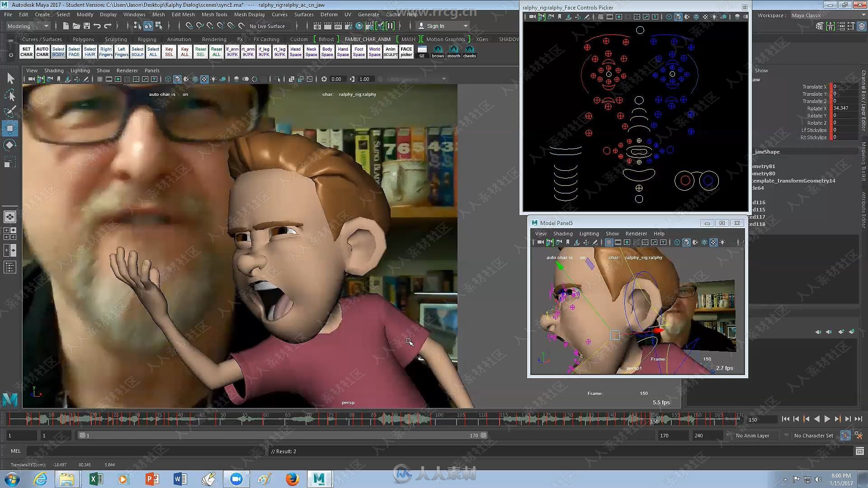The image size is (868, 488).
Task: Open the Modeling menu set dropdown
Action: pos(28,26)
